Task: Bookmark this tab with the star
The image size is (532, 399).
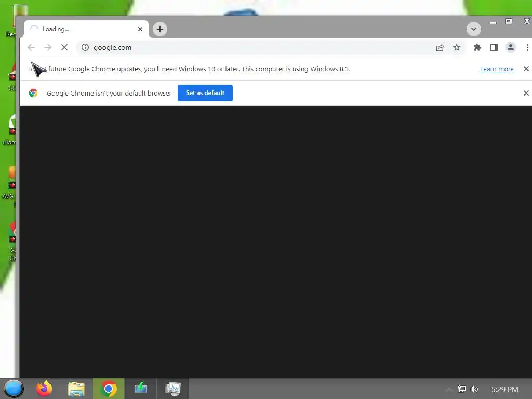Action: (457, 47)
